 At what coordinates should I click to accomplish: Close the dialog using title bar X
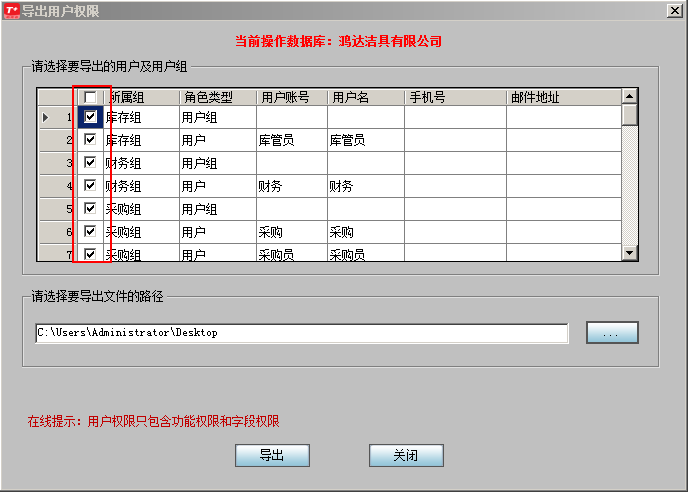[x=674, y=9]
